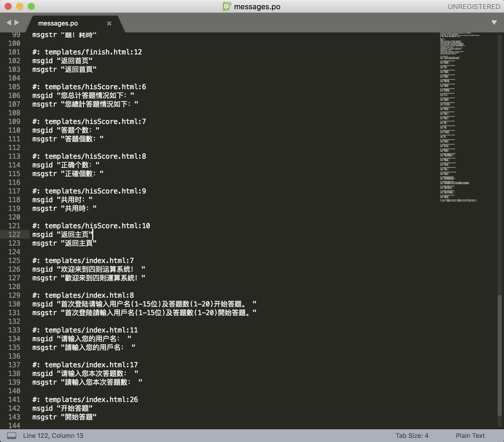Go to the previous tab with left arrow

click(x=9, y=23)
